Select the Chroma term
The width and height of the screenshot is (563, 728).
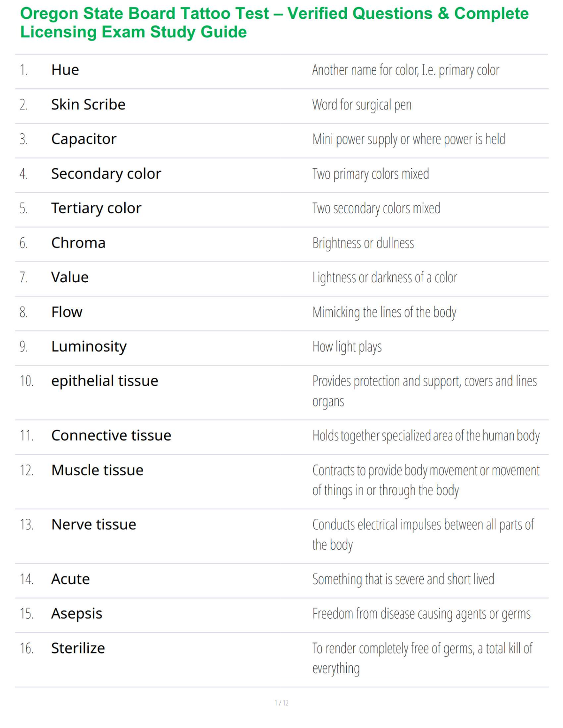(x=78, y=243)
